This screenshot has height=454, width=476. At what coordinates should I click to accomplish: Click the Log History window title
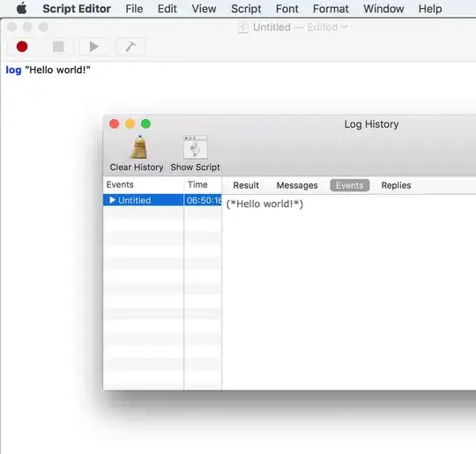(371, 124)
